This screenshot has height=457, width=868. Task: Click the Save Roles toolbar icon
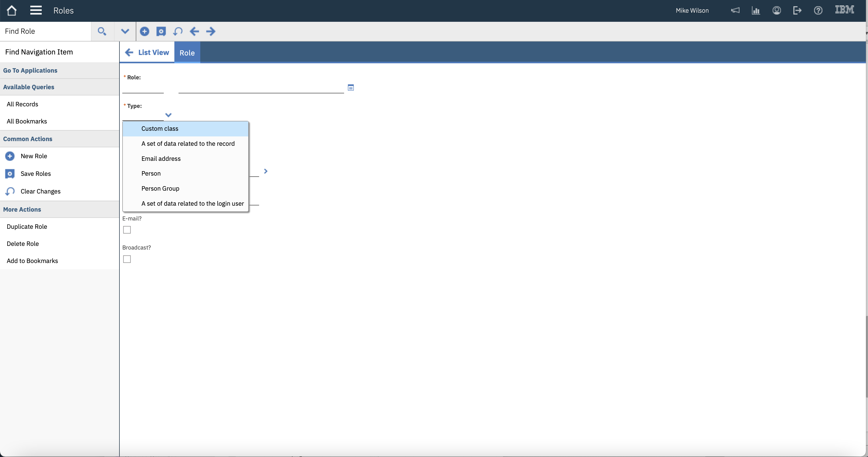[161, 31]
